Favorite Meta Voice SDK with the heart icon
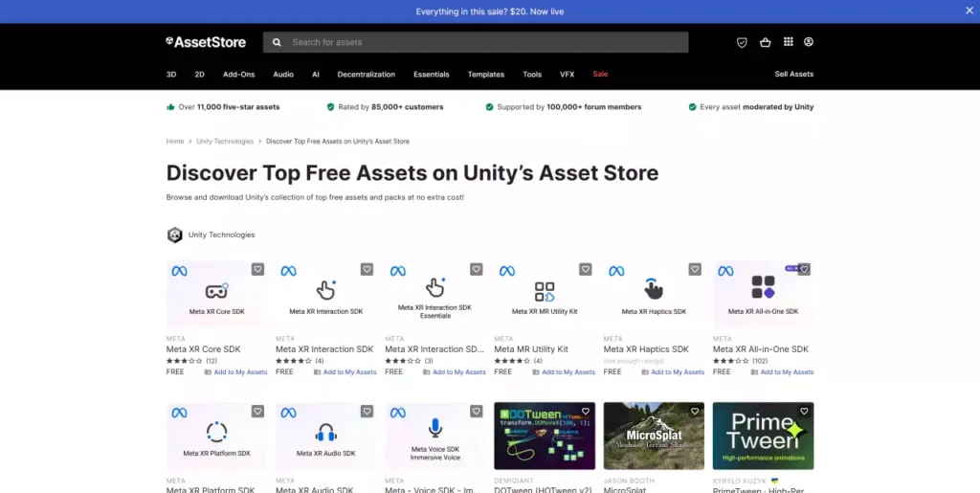This screenshot has width=980, height=493. coord(477,411)
